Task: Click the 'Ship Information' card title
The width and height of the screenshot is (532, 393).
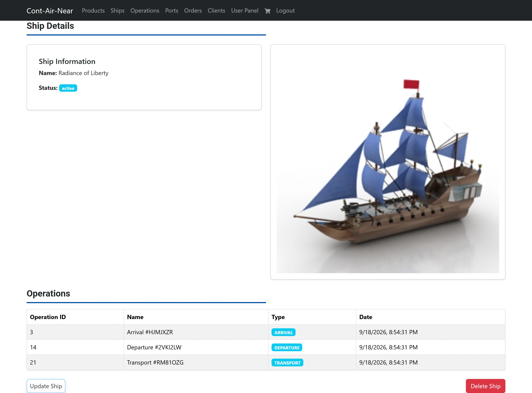Action: coord(67,61)
